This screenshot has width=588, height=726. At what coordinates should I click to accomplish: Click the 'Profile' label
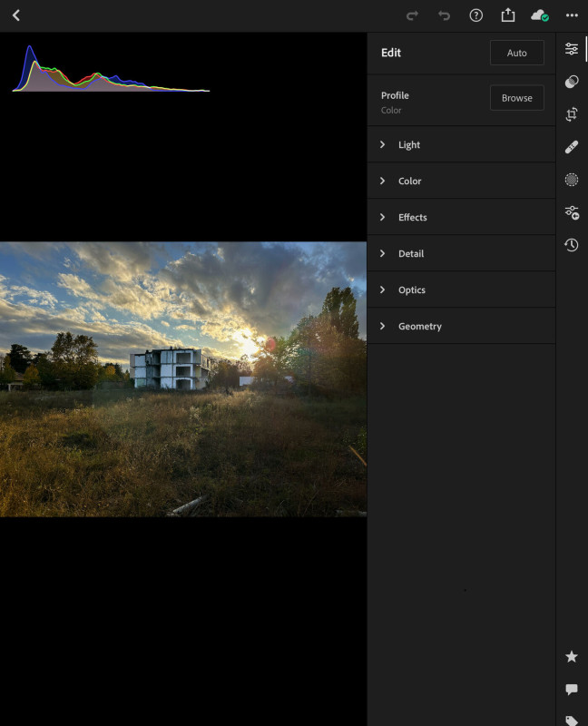[x=395, y=95]
